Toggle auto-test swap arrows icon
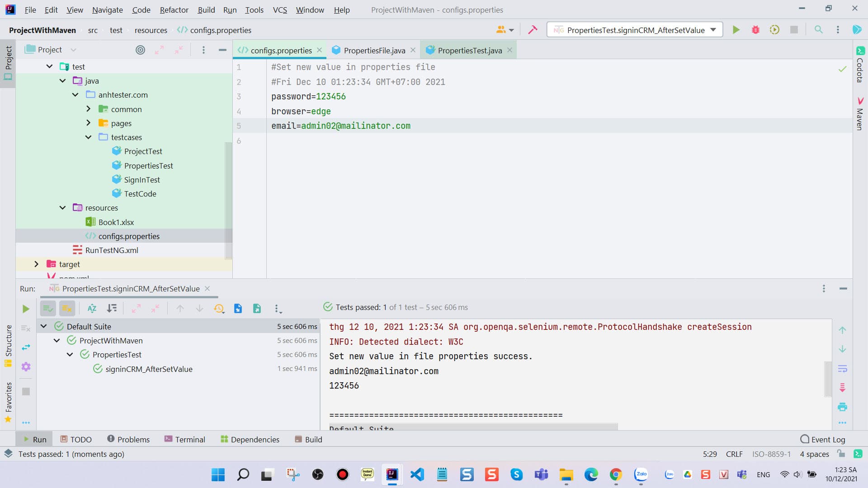Viewport: 868px width, 488px height. click(x=26, y=347)
